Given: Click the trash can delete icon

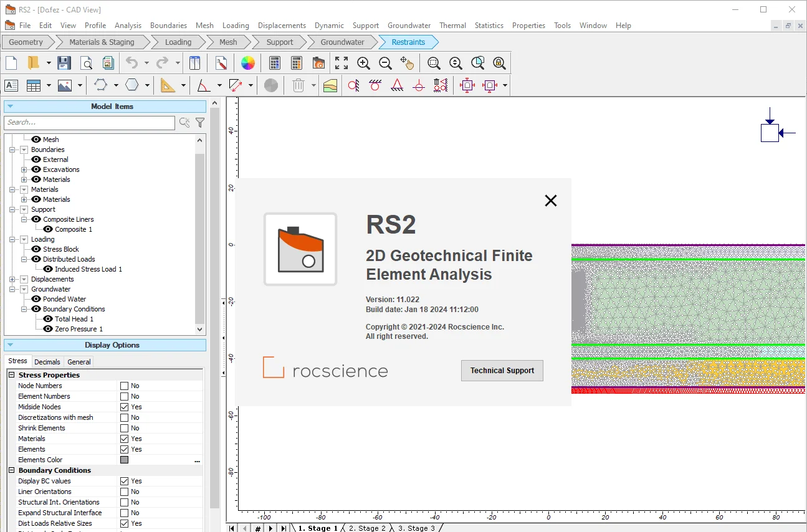Looking at the screenshot, I should coord(298,85).
